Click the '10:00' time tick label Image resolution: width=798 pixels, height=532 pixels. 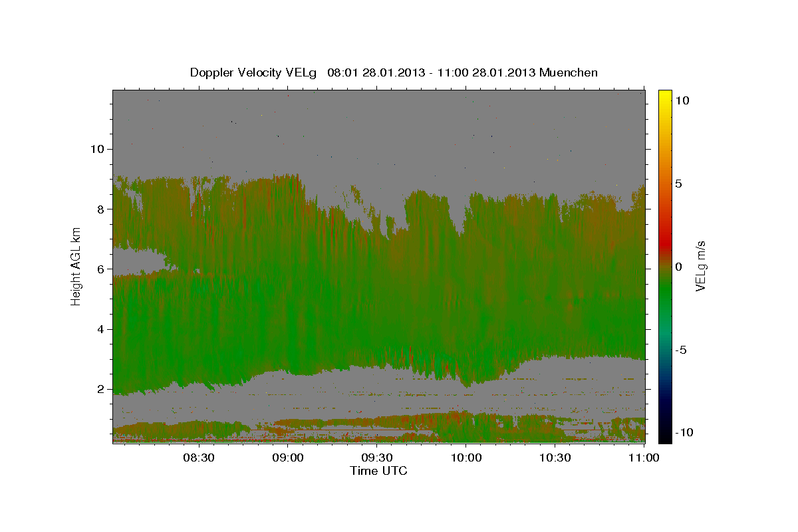pos(466,458)
